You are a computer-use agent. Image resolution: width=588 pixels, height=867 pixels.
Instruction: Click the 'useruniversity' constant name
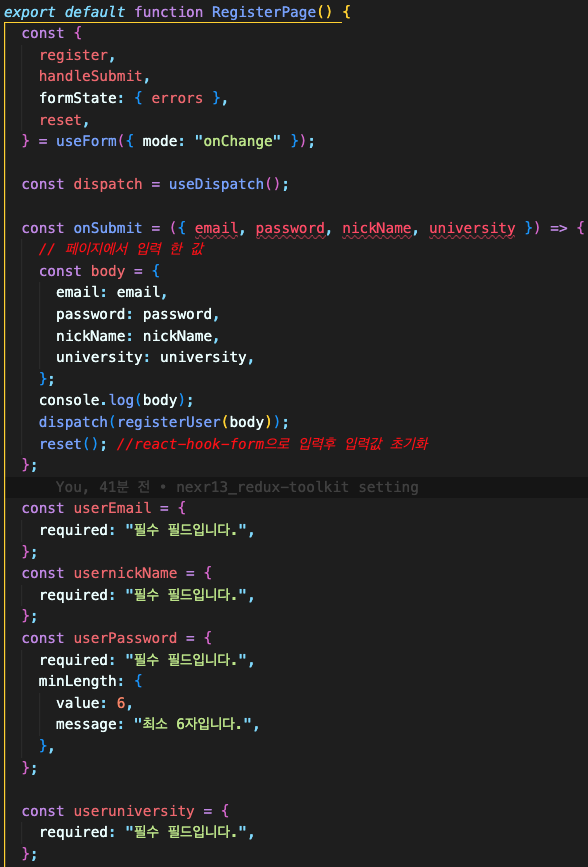[x=134, y=811]
